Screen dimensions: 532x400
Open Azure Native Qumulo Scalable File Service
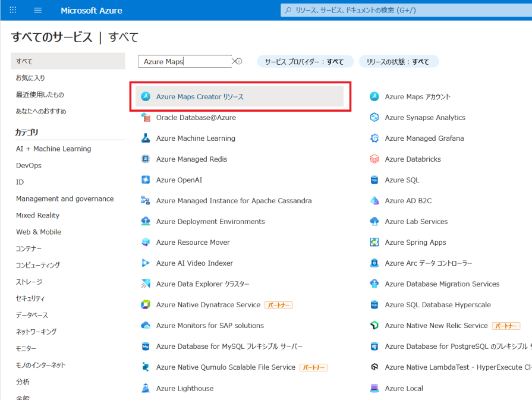[226, 367]
